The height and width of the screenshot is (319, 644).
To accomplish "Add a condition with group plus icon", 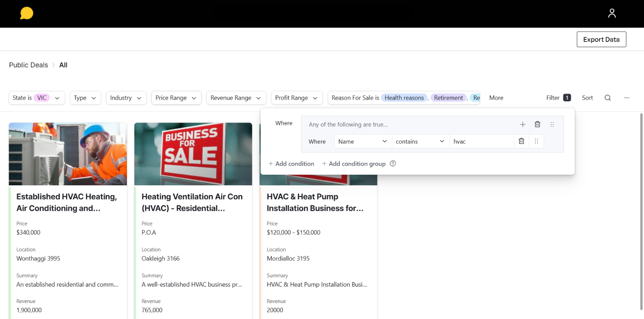I will click(523, 124).
